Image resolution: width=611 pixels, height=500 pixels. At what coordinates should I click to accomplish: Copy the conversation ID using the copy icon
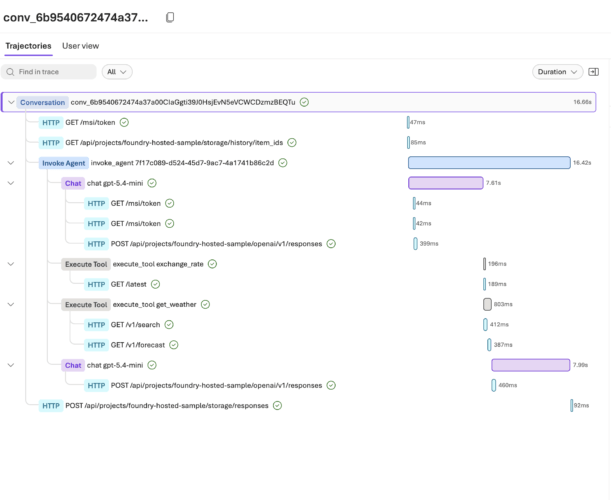click(x=170, y=17)
